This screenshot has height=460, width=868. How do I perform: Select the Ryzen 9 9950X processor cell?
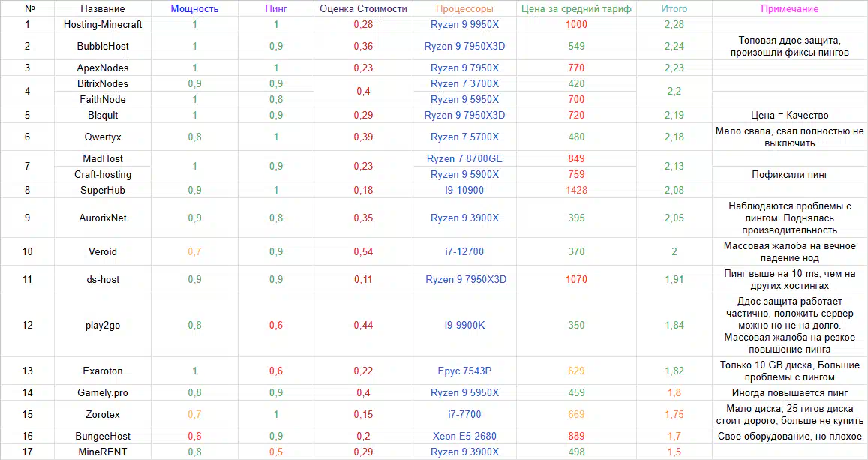coord(464,24)
